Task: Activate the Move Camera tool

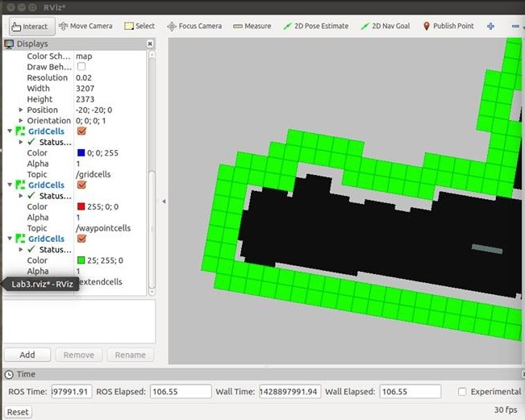Action: coord(85,26)
